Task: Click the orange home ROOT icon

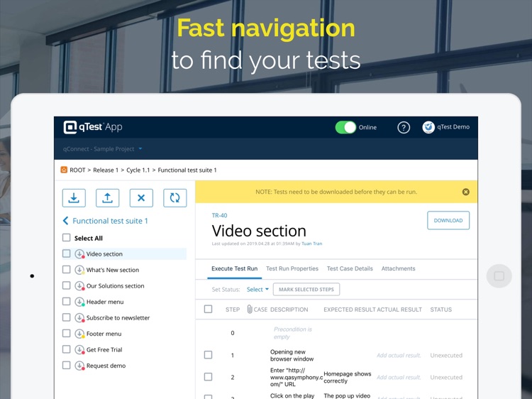Action: 64,170
